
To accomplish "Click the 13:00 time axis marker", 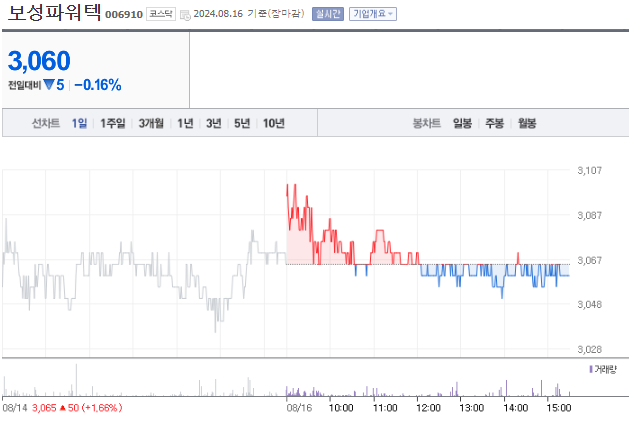I will (x=472, y=408).
